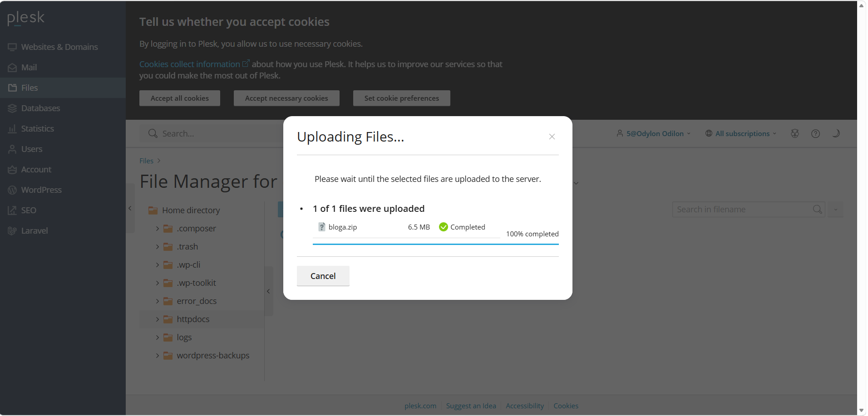Toggle dark mode moon icon
Viewport: 868px width, 416px height.
coord(836,133)
